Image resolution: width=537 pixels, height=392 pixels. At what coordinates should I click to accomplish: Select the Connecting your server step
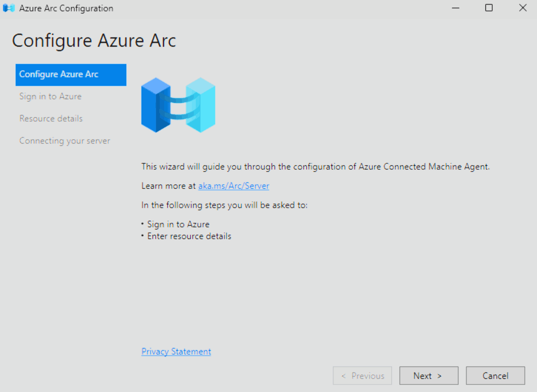65,141
